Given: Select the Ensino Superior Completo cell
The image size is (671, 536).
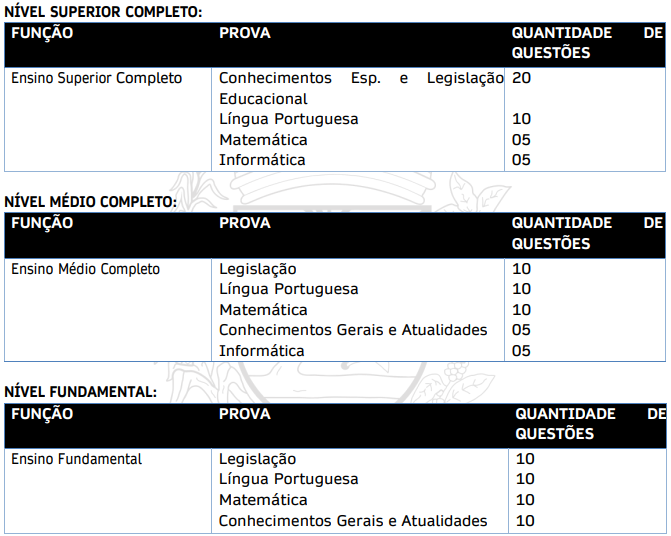Looking at the screenshot, I should 97,78.
